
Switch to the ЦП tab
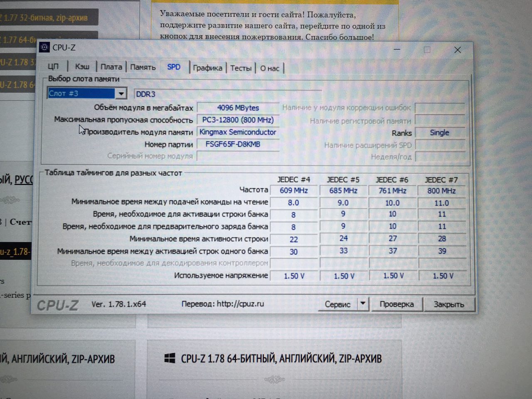click(x=53, y=66)
